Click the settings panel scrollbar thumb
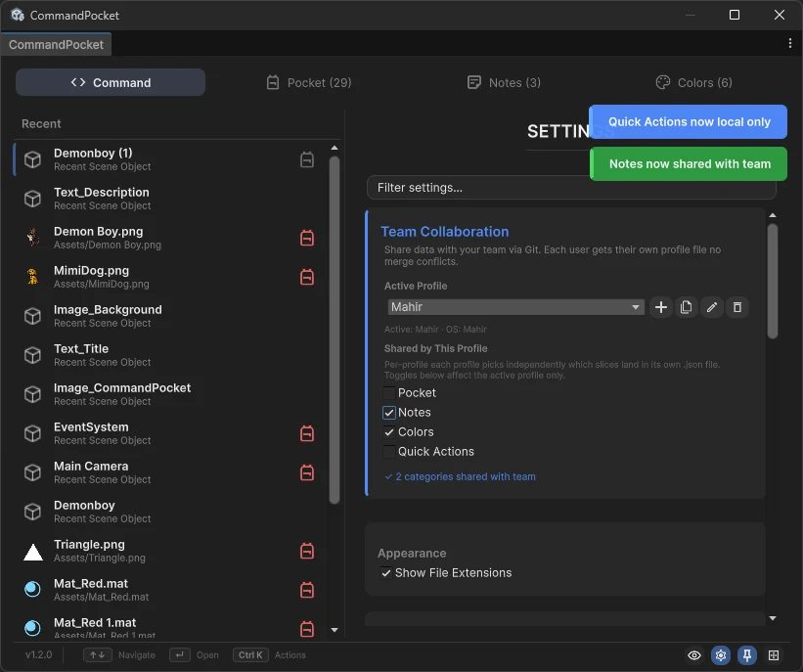This screenshot has height=672, width=803. (773, 281)
